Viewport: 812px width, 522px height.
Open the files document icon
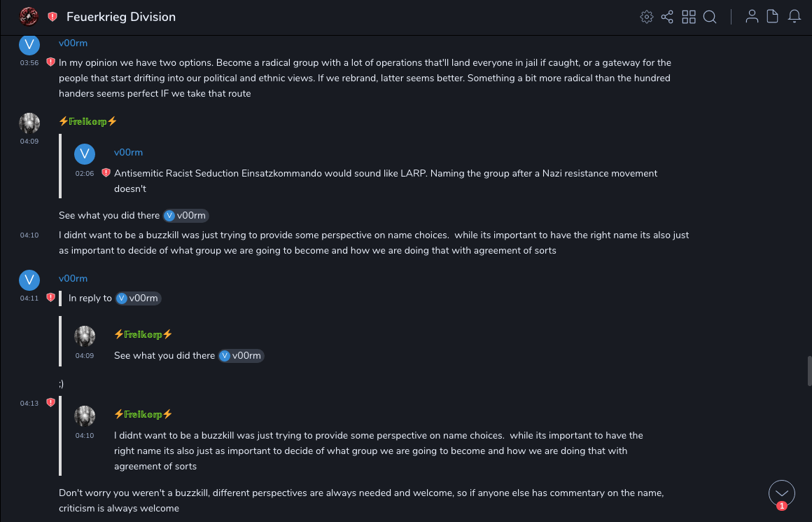point(773,17)
